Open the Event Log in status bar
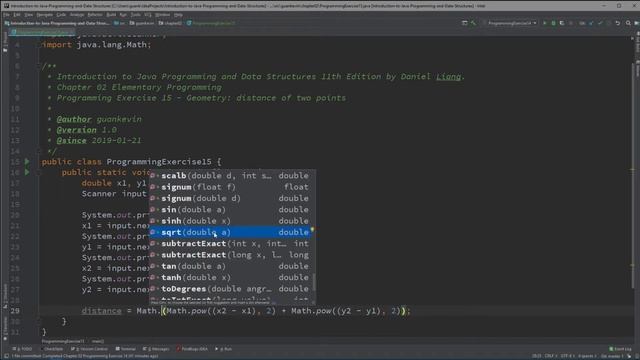640x360 pixels. [620, 349]
